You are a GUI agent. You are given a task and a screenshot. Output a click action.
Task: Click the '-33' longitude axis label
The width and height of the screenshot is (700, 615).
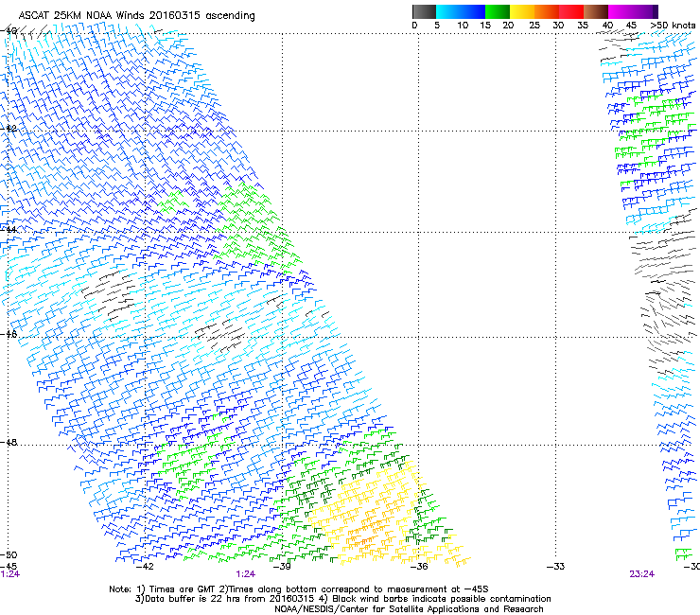555,567
